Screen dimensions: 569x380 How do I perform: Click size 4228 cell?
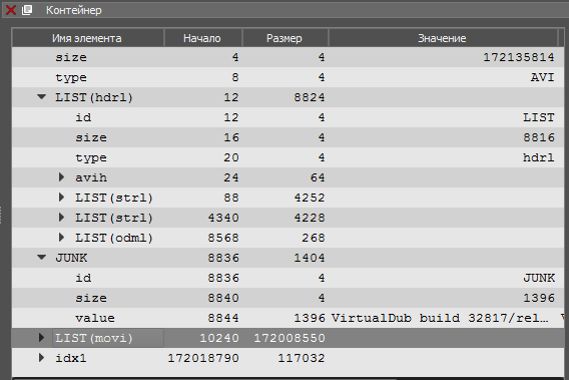[x=309, y=218]
